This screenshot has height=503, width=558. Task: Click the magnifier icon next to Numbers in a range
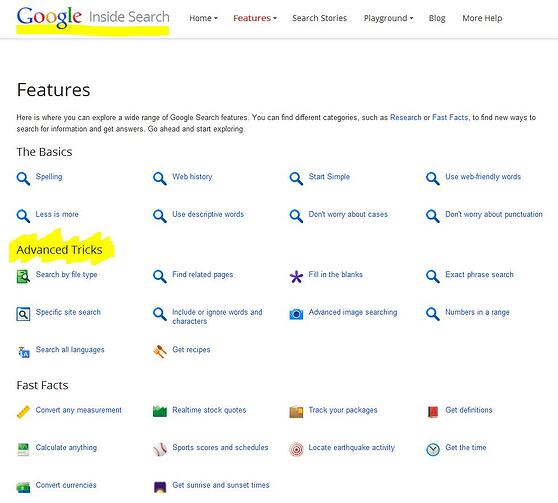pyautogui.click(x=433, y=314)
